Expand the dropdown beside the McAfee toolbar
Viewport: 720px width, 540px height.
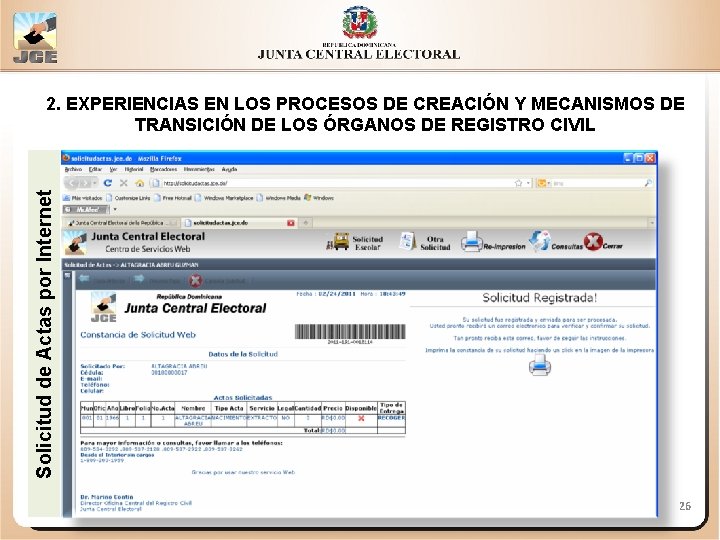[115, 209]
